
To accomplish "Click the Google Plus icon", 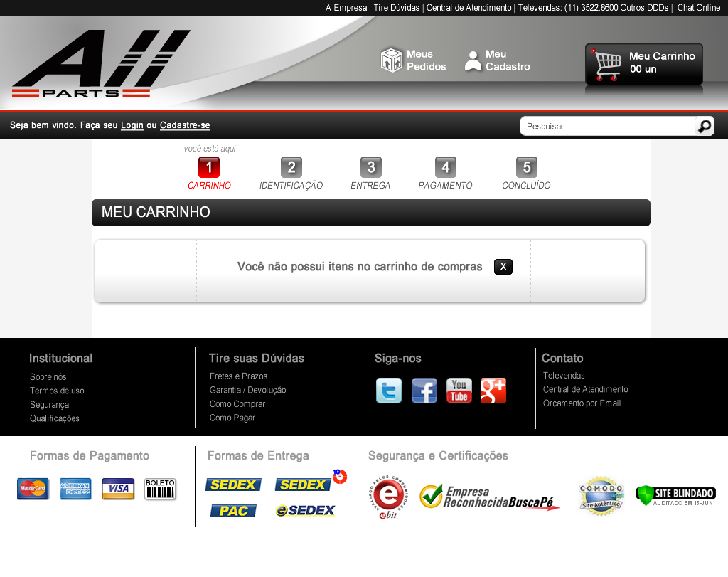I will tap(493, 391).
